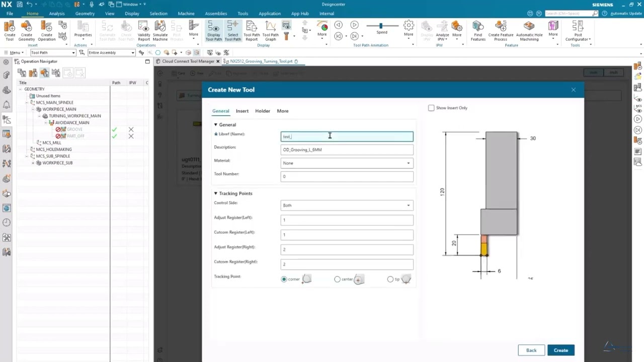Click the Libref (Name) input field
Image resolution: width=644 pixels, height=362 pixels.
pyautogui.click(x=347, y=136)
